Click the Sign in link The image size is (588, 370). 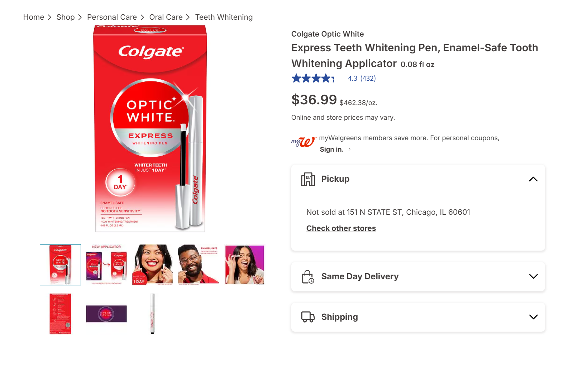332,150
